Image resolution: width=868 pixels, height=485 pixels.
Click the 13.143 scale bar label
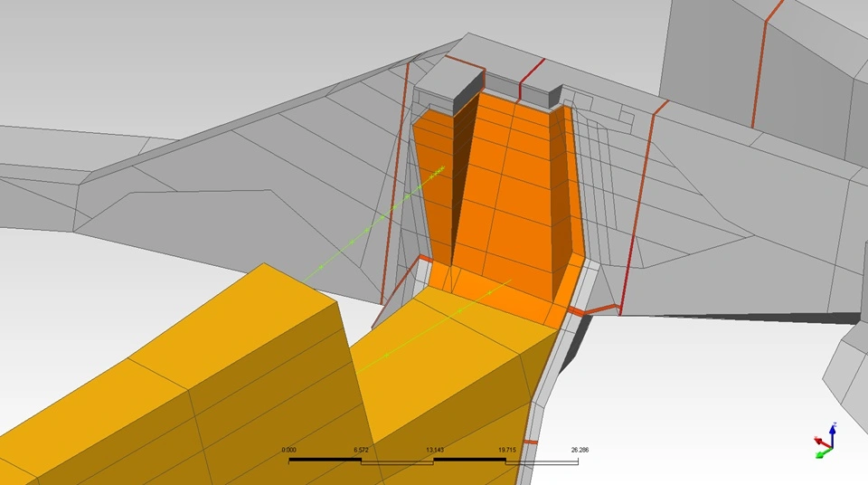[434, 450]
